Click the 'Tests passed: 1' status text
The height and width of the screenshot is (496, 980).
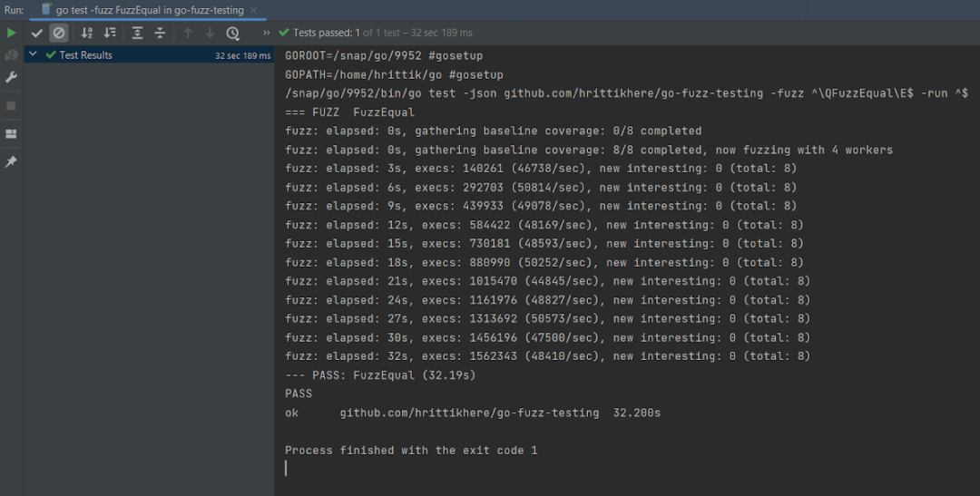pos(327,33)
